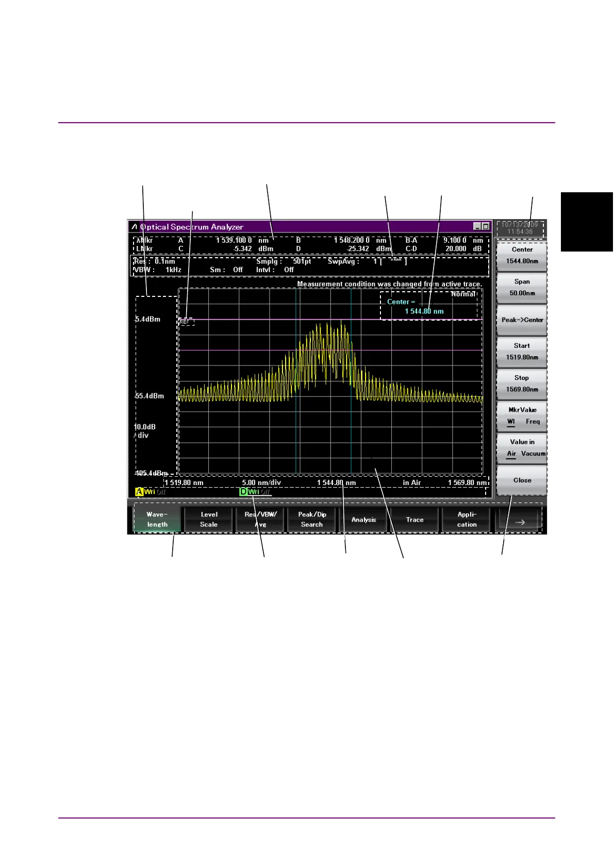
Task: Set Value in to Vacuum
Action: (533, 454)
